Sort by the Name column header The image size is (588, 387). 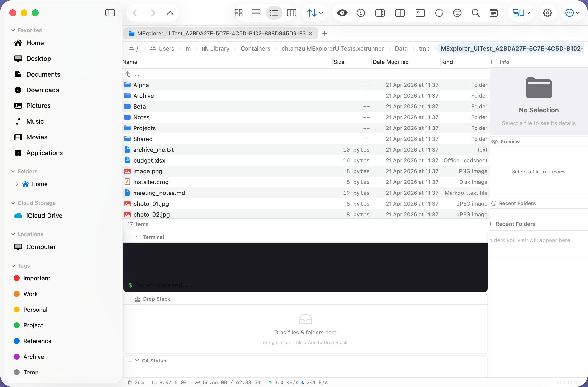pyautogui.click(x=227, y=62)
